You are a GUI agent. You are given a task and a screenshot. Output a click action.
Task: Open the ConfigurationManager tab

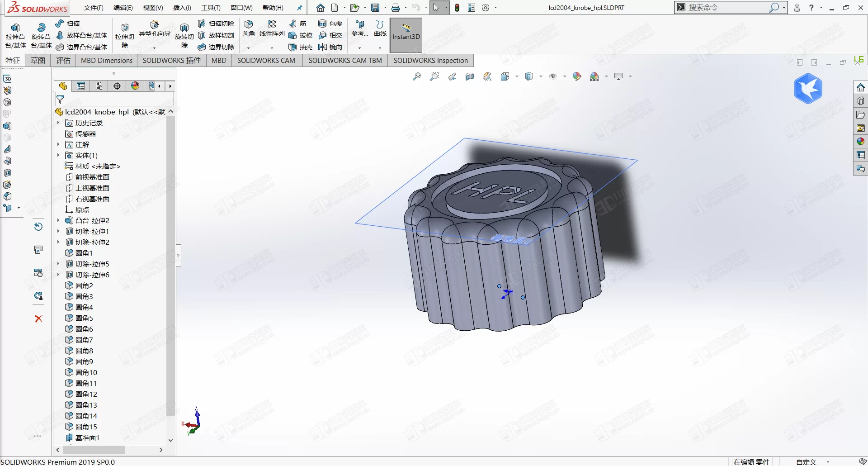pos(99,86)
